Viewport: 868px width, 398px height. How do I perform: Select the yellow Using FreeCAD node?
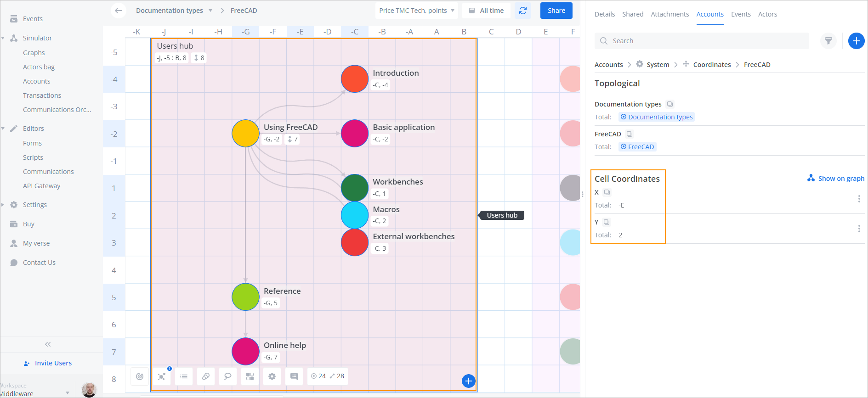(x=245, y=134)
